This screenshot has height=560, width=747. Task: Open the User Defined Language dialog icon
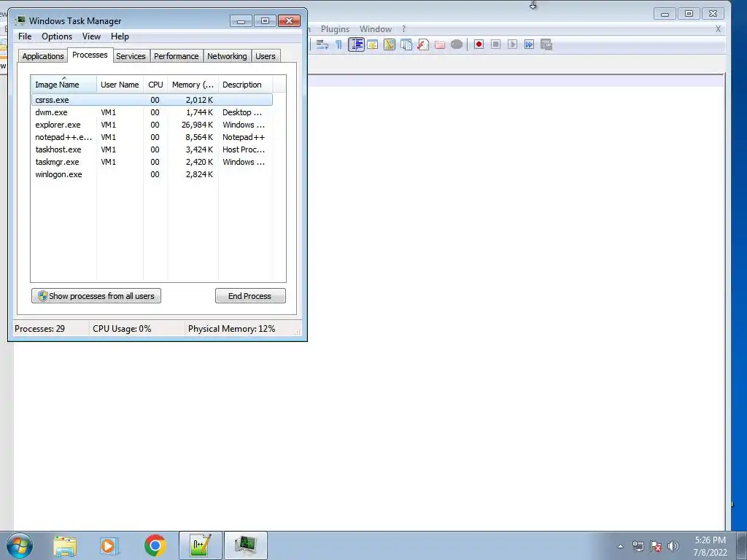pos(373,44)
